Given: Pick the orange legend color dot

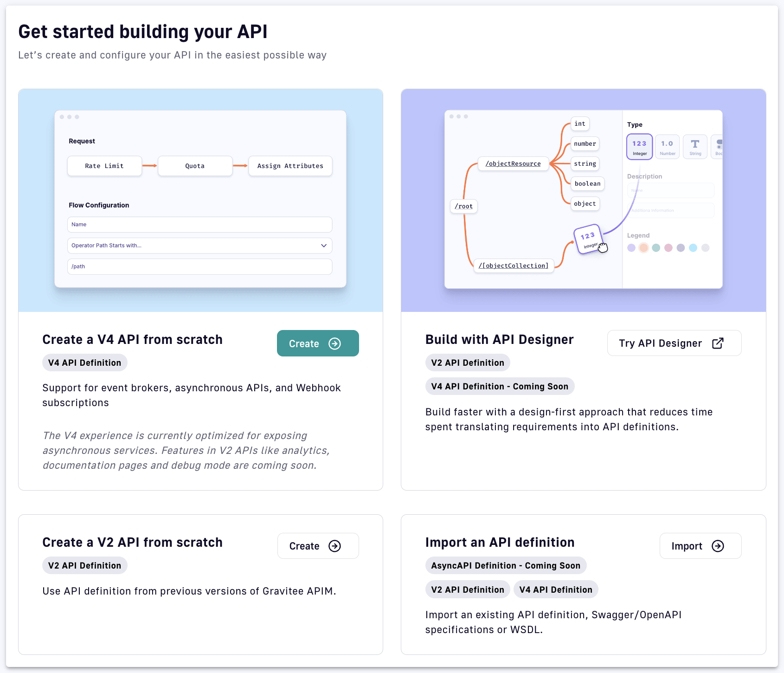Looking at the screenshot, I should (643, 248).
